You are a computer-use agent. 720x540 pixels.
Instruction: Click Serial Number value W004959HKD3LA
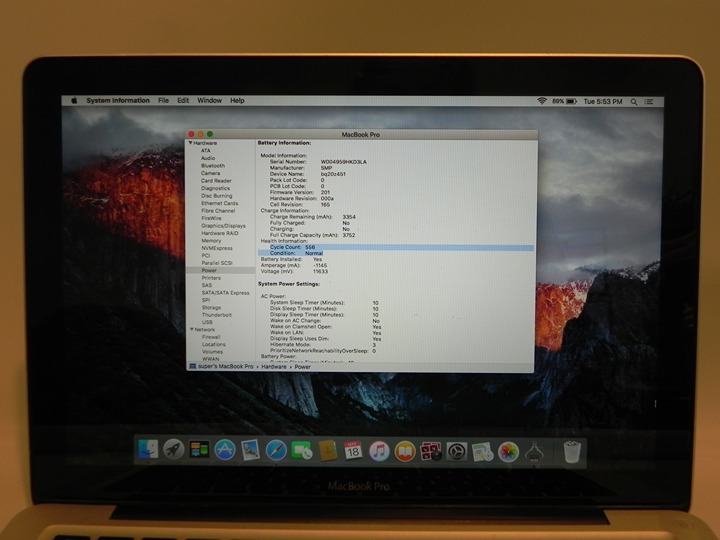(343, 162)
